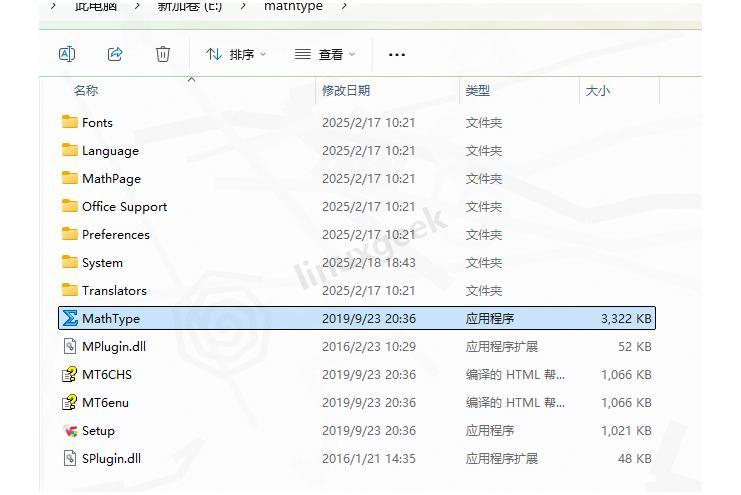Click the 2025/2/18 18:43 date of System

(x=369, y=262)
